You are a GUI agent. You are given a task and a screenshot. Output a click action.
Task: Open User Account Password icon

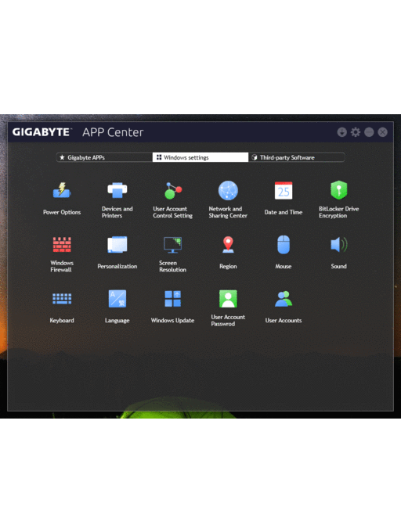click(x=228, y=299)
